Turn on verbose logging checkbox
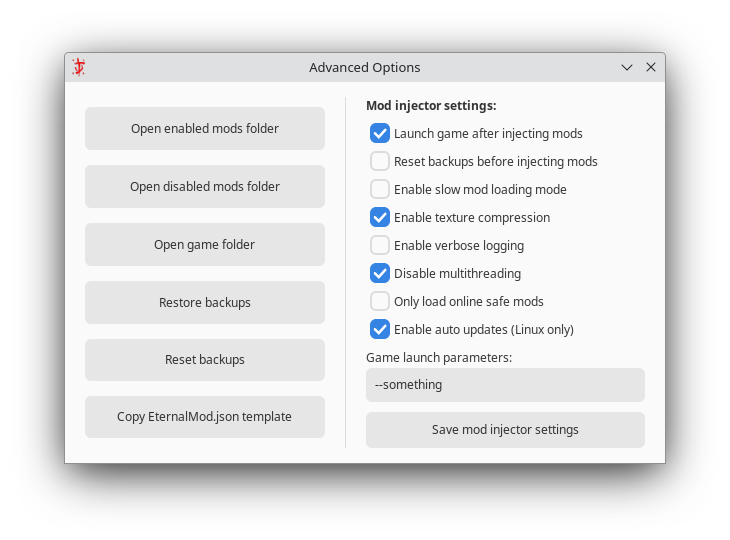This screenshot has height=540, width=730. click(x=379, y=245)
